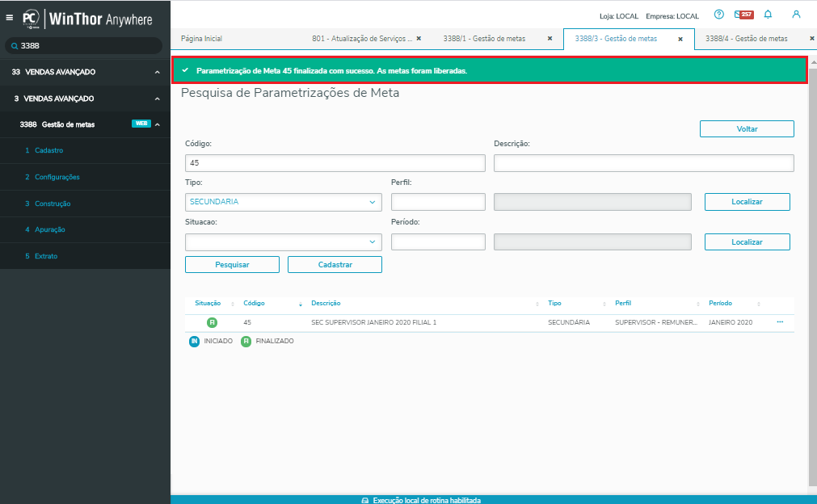The height and width of the screenshot is (504, 817).
Task: Click the Cadastrar button
Action: pyautogui.click(x=335, y=264)
